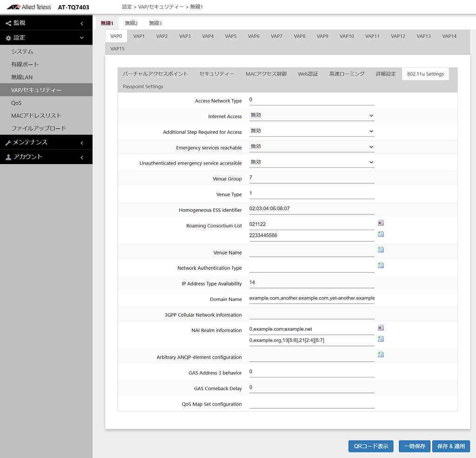Open the Unauthenticated emergency service accessible dropdown
This screenshot has height=458, width=476.
coord(312,162)
